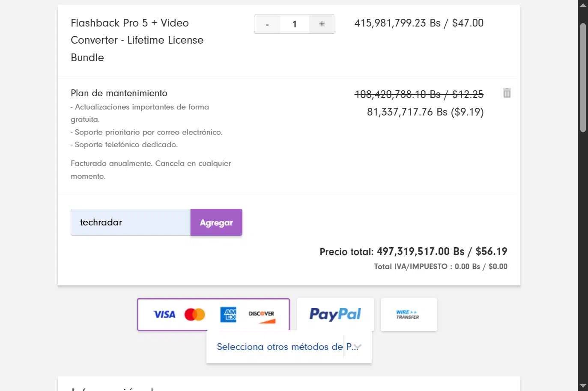
Task: Choose PayPal as payment method
Action: 335,314
